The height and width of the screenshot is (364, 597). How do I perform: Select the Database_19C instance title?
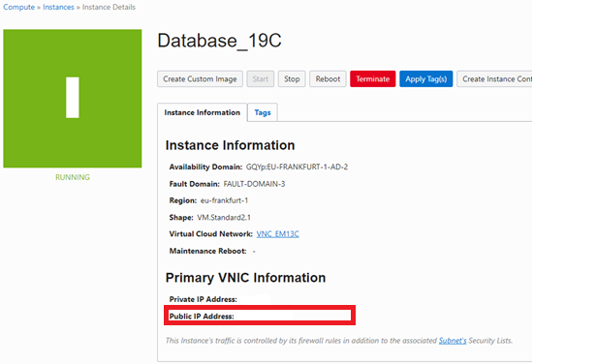pyautogui.click(x=219, y=41)
